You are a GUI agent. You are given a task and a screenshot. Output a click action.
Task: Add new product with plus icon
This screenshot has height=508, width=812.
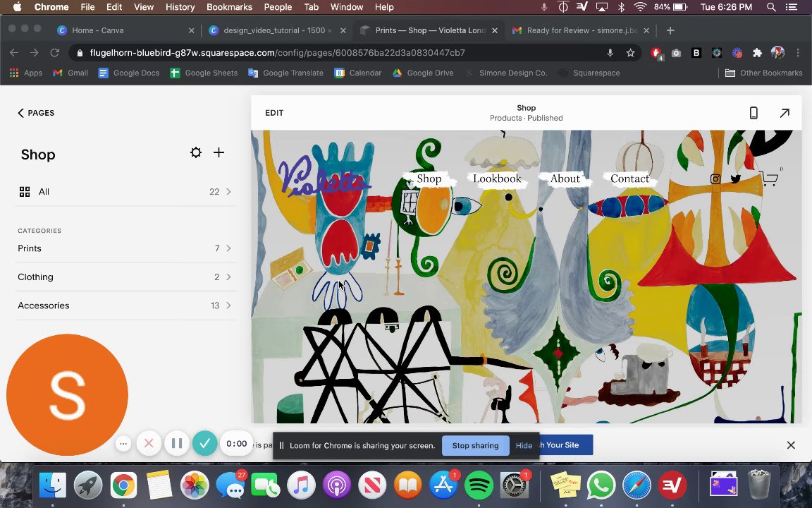point(219,152)
